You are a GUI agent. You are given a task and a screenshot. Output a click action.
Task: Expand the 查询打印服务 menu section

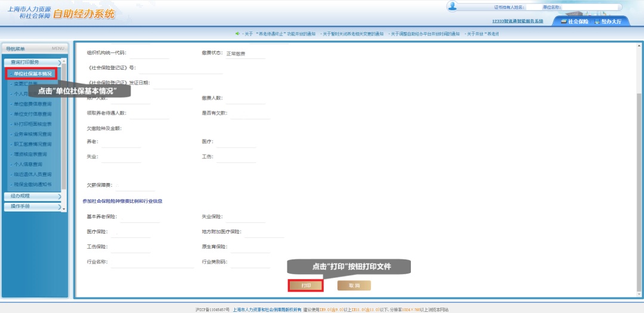(33, 62)
